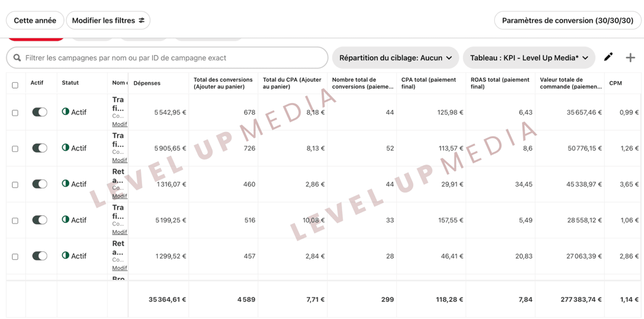Viewport: 644px width, 319px height.
Task: Click the search magnifier icon
Action: pyautogui.click(x=18, y=58)
